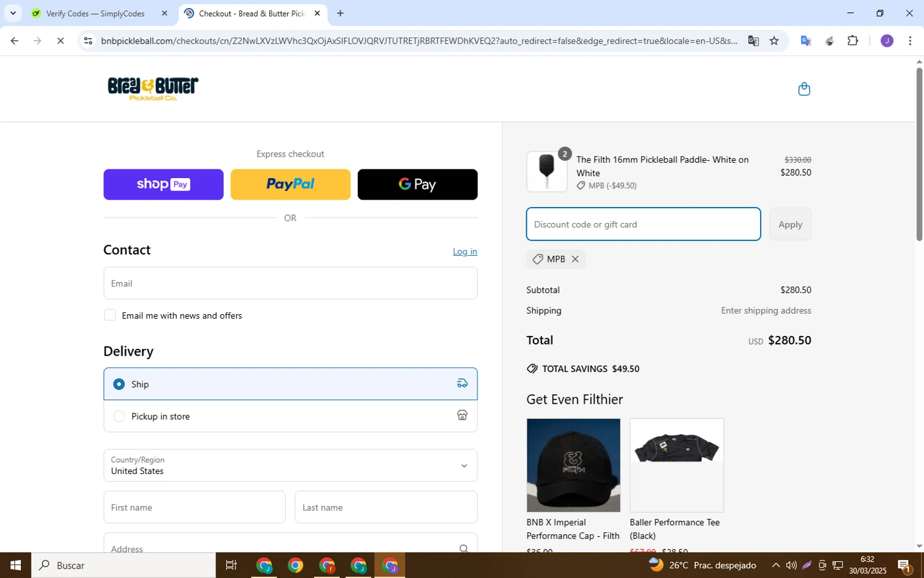Select Pickup in store option
Screen dimensions: 924x578
[x=290, y=417]
